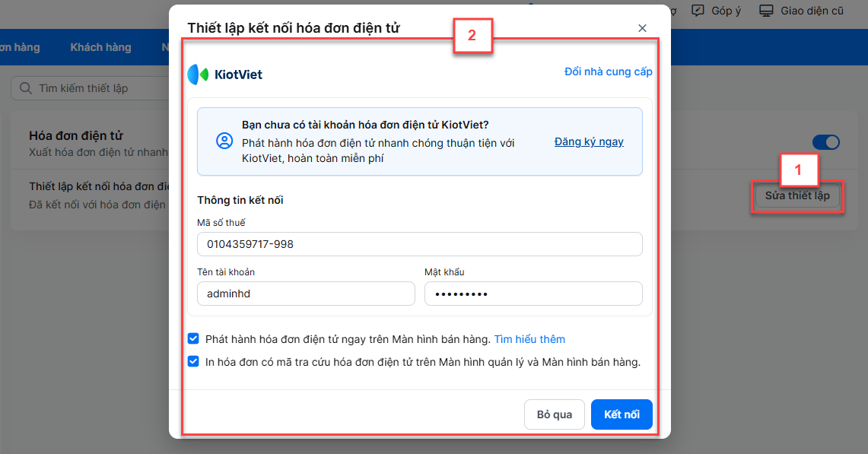
Task: Click dialog title Thiết lập kết nối hóa đơn điện tử
Action: pos(294,27)
